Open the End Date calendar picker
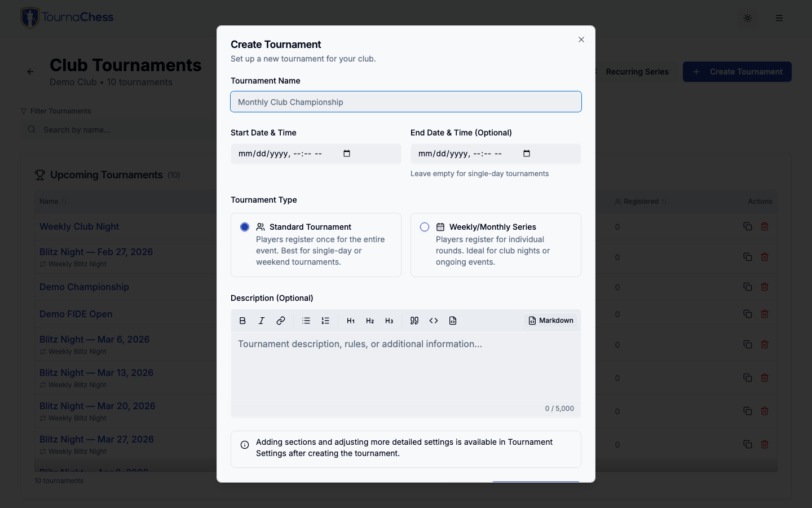Image resolution: width=812 pixels, height=508 pixels. pyautogui.click(x=527, y=154)
